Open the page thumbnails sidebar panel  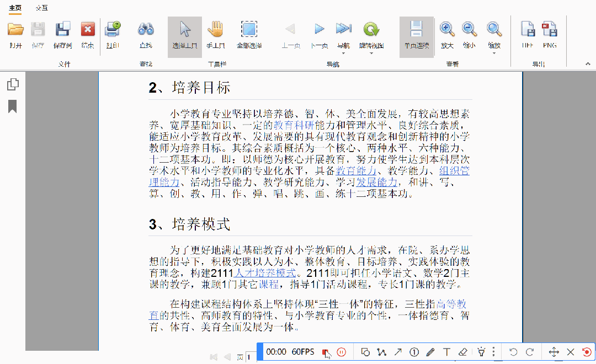coord(13,84)
